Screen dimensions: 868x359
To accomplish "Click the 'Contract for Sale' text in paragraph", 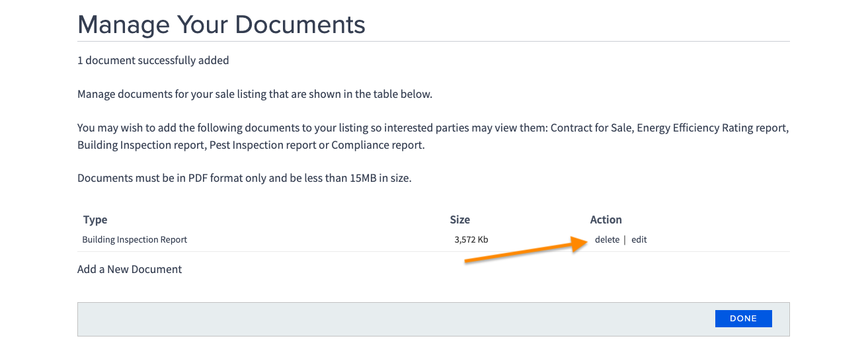I will (x=590, y=128).
